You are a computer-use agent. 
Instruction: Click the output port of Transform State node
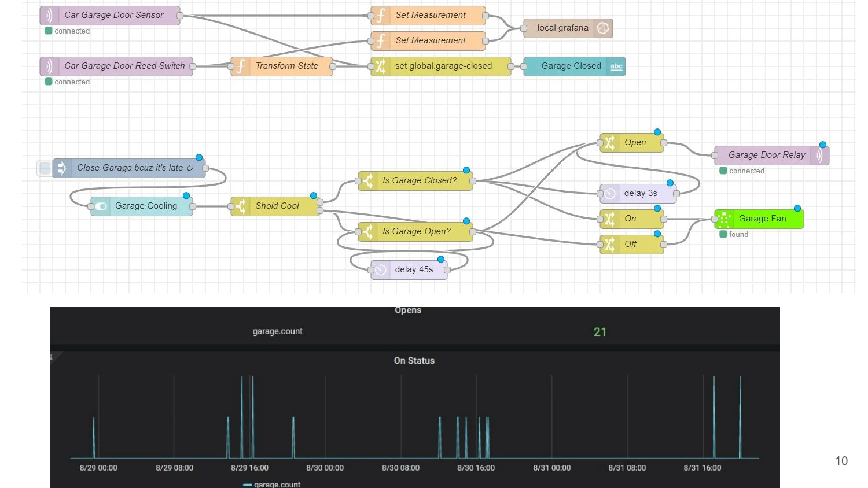tap(333, 66)
